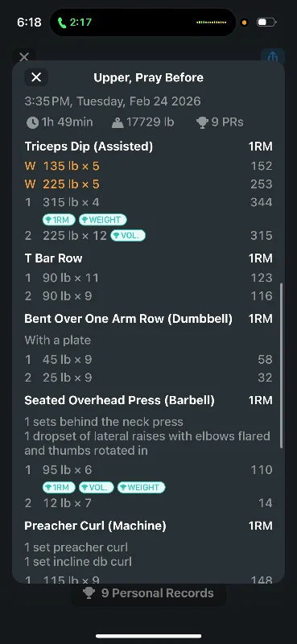Close the workout summary with X button
The image size is (297, 644).
tap(36, 77)
